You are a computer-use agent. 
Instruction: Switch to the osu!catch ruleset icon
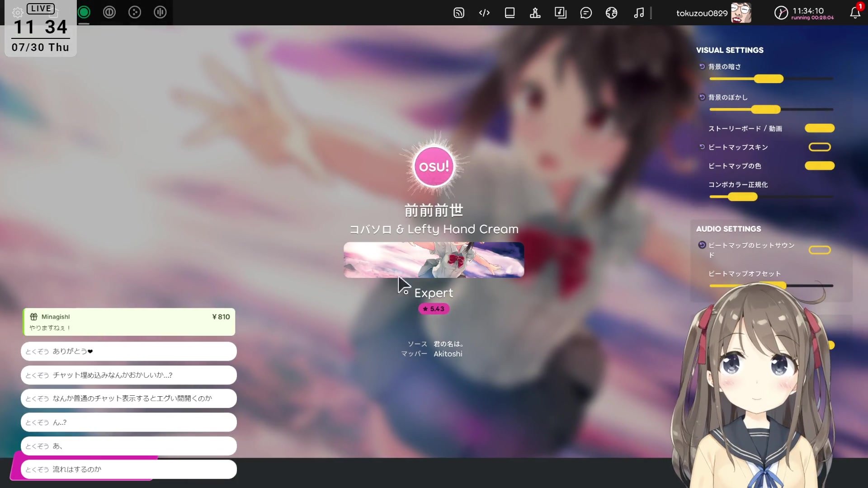tap(135, 12)
